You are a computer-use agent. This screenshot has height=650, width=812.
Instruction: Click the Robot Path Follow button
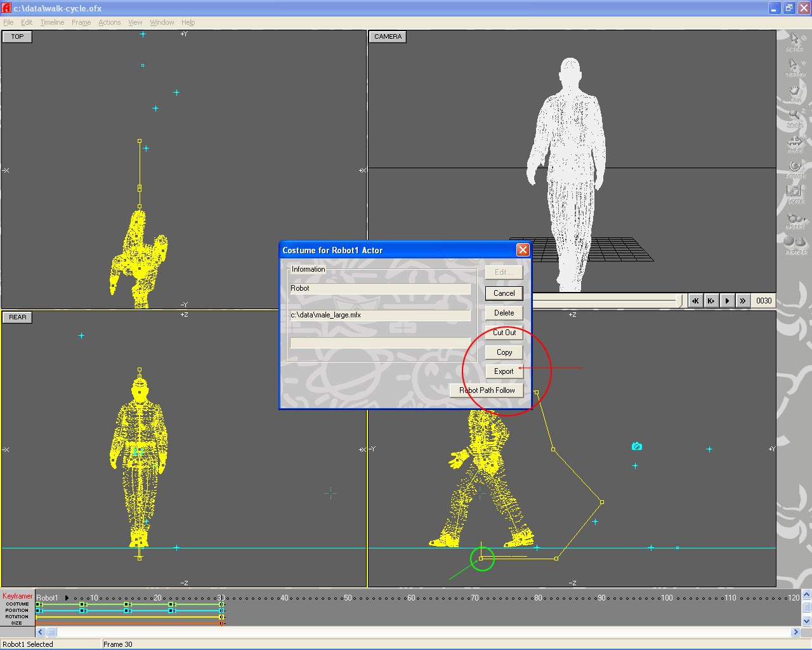[487, 390]
